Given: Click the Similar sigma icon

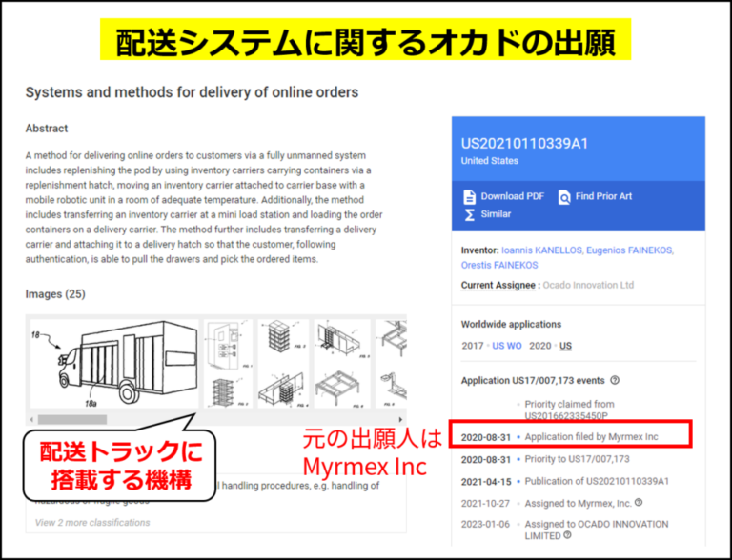Looking at the screenshot, I should click(469, 214).
